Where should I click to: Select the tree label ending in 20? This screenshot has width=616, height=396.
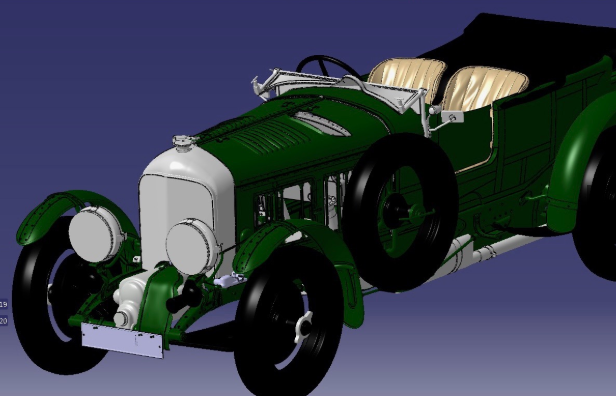pos(4,321)
